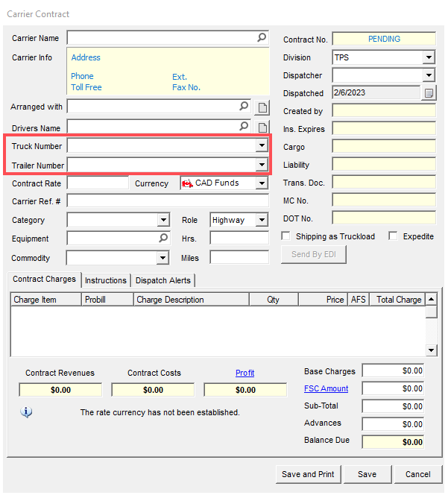Click the Drivers Name search magnifier icon
This screenshot has height=495, width=448.
pyautogui.click(x=244, y=127)
